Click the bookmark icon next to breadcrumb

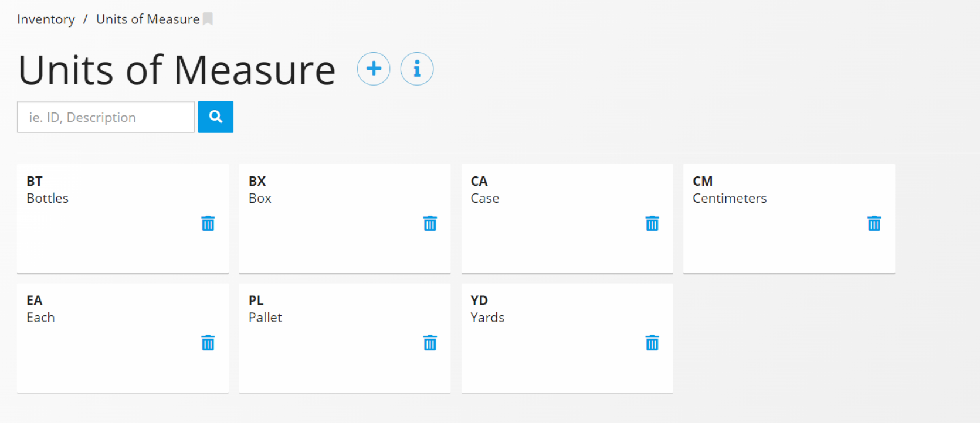(208, 19)
